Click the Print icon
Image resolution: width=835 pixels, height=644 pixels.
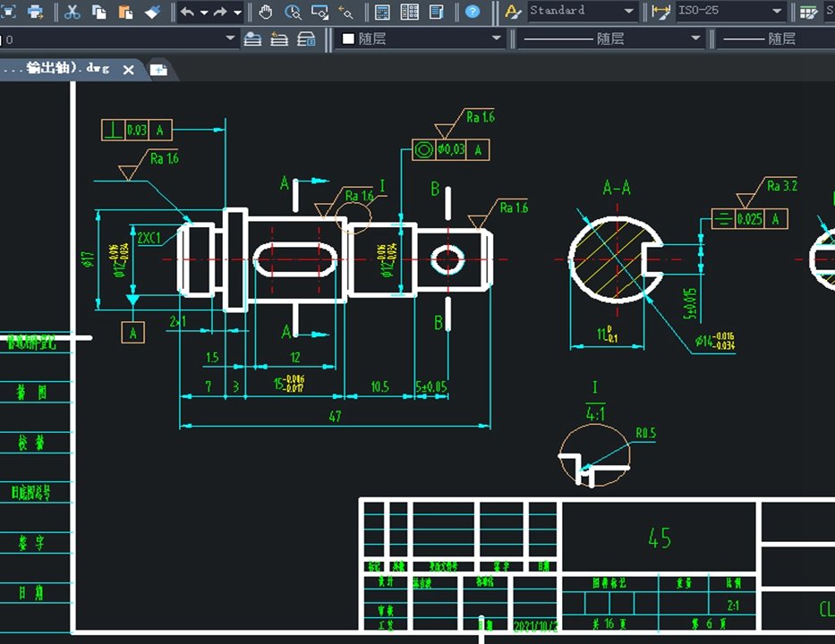coord(35,11)
